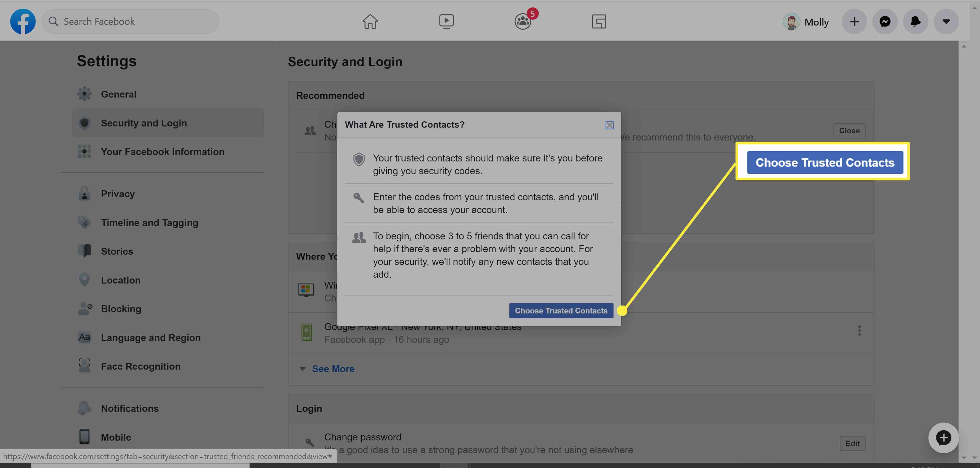Click the Facebook home icon
Screen dimensions: 980x468
[369, 21]
